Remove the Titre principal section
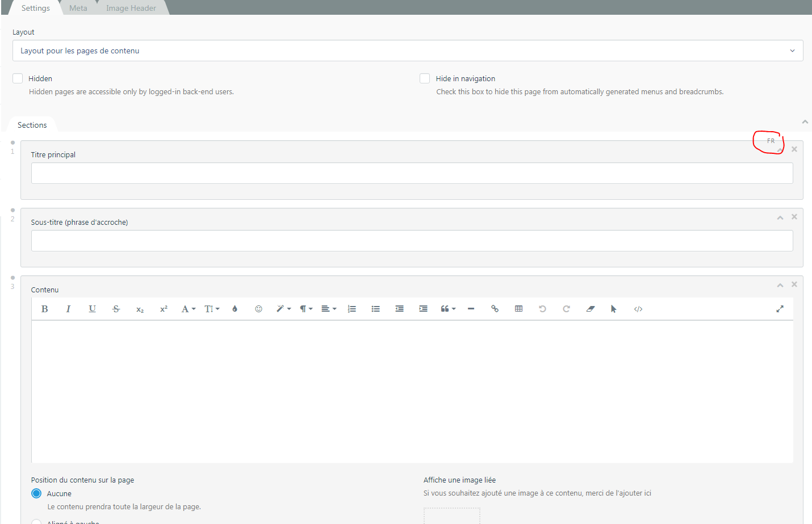812x524 pixels. coord(794,149)
